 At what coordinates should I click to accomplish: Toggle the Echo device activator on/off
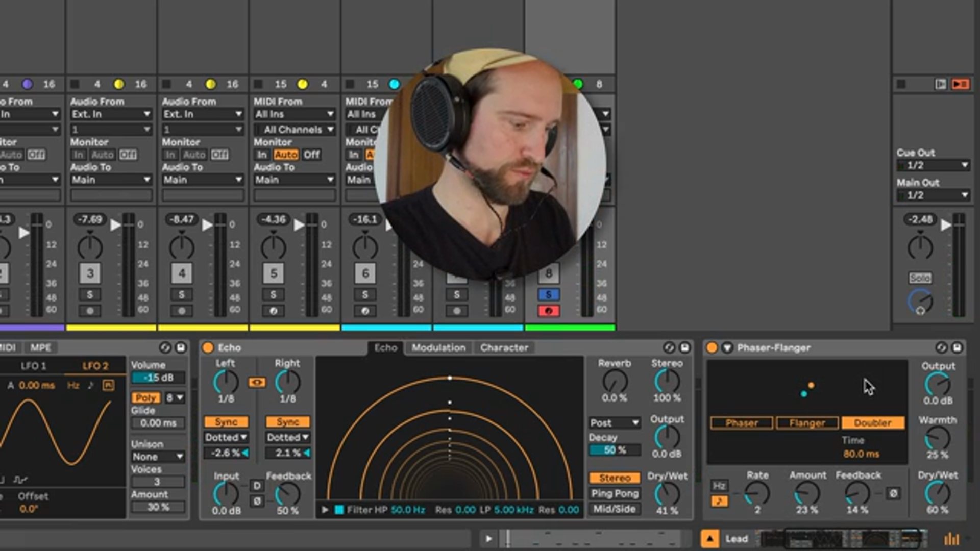pyautogui.click(x=208, y=347)
